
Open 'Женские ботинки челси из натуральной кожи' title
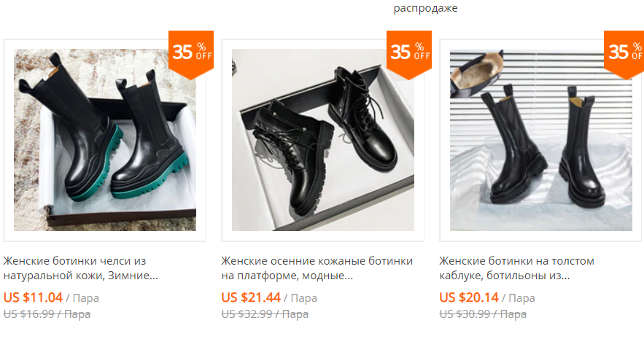pyautogui.click(x=80, y=268)
